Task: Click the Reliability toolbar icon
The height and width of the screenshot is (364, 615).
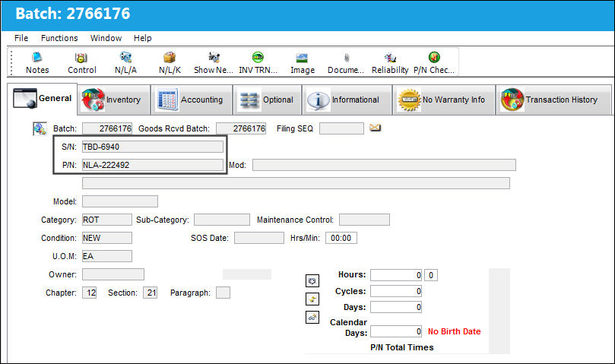Action: click(390, 58)
